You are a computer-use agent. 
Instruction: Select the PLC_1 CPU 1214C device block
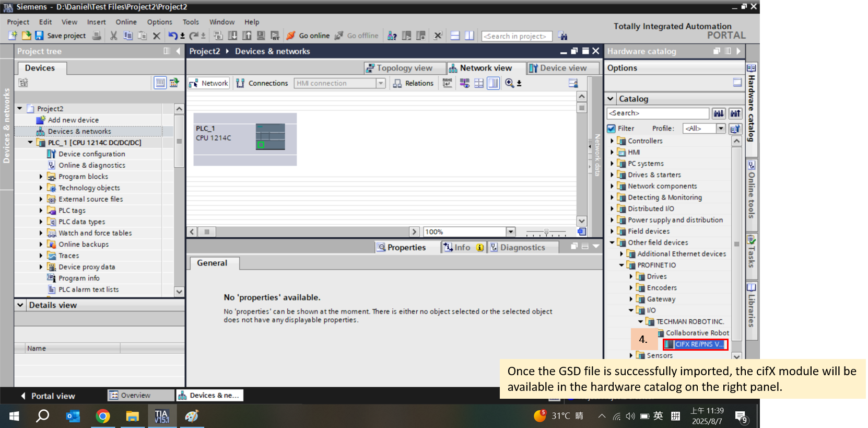245,140
